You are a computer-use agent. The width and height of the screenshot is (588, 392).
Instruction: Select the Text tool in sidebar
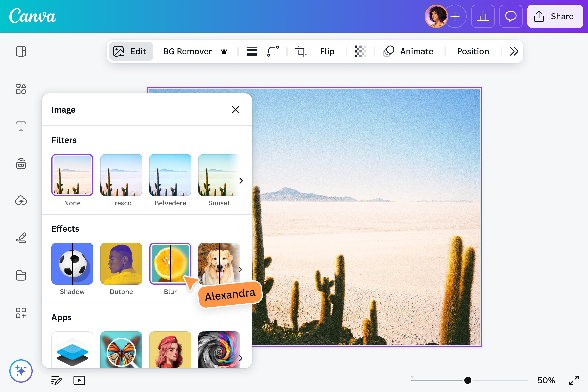[x=21, y=126]
